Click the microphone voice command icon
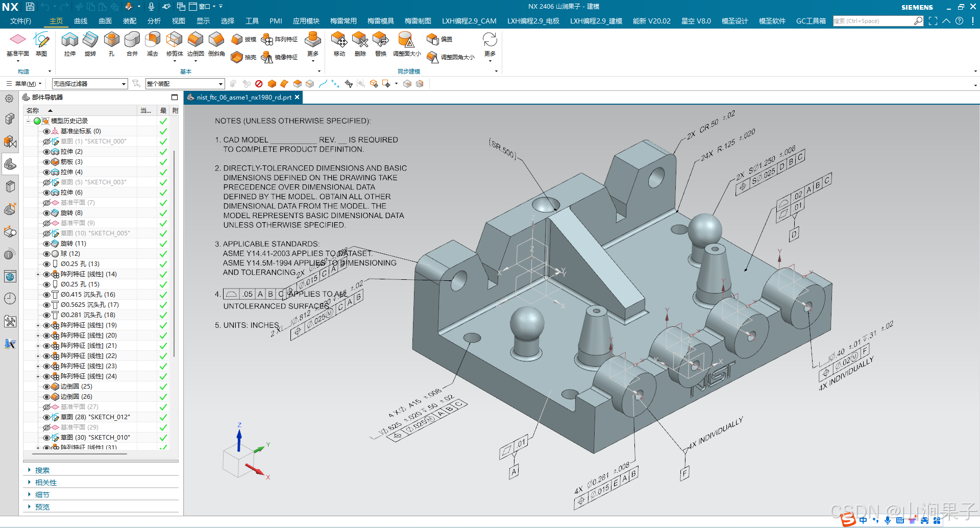980x528 pixels. [x=151, y=7]
